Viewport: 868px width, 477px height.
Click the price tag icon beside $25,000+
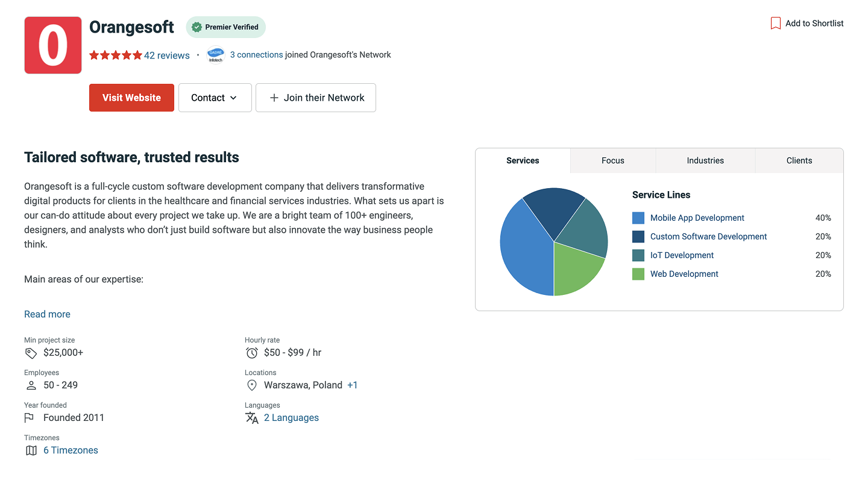click(31, 353)
